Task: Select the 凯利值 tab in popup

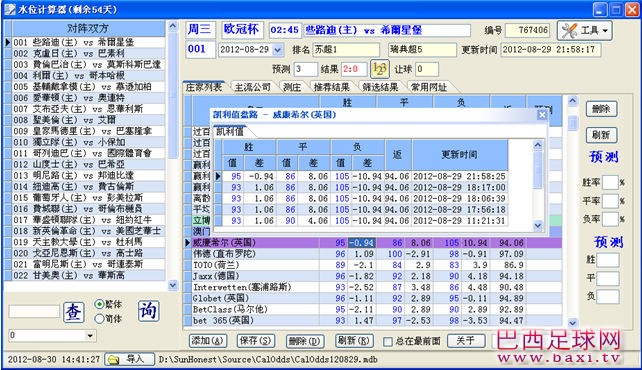Action: point(230,132)
